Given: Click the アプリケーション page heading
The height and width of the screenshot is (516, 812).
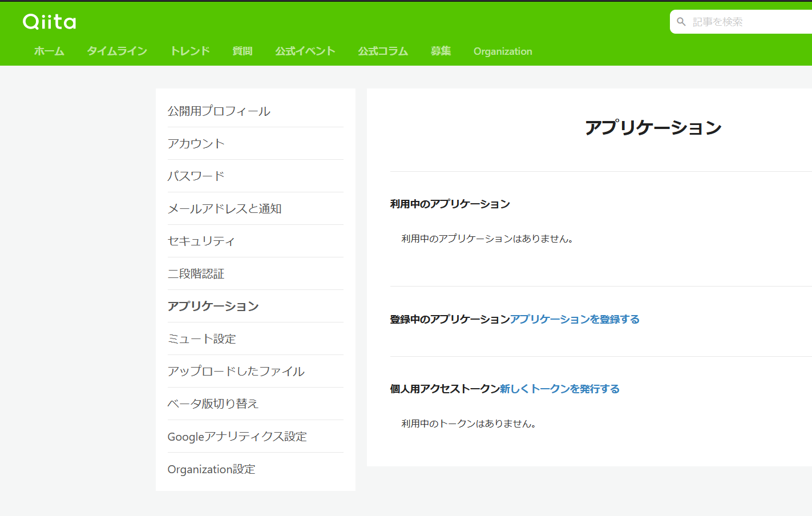Looking at the screenshot, I should tap(653, 127).
